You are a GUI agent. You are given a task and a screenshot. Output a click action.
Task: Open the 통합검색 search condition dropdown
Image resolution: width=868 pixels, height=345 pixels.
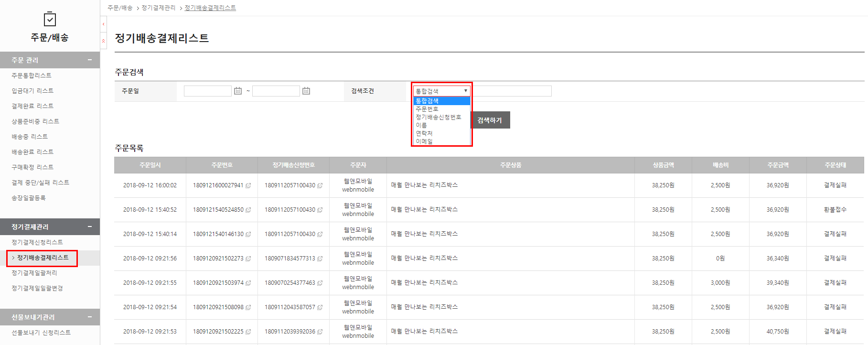(441, 91)
